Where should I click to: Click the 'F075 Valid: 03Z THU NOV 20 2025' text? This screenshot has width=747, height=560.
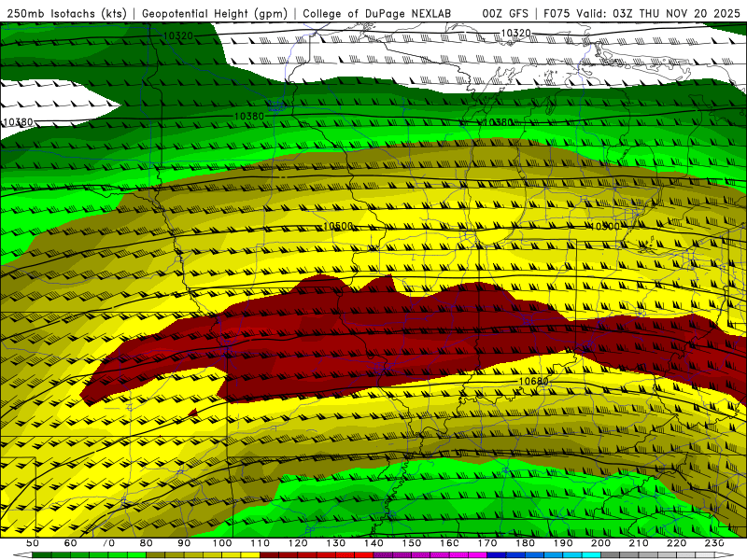click(641, 14)
